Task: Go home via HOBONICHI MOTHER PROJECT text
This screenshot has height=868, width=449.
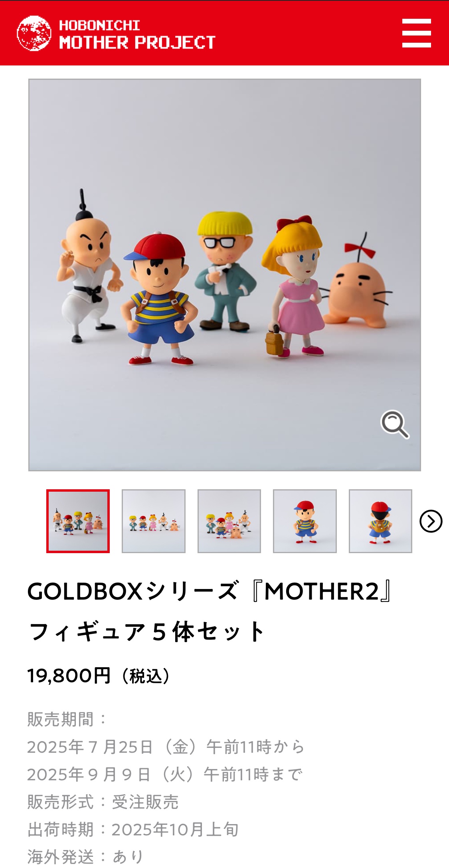Action: pos(137,35)
